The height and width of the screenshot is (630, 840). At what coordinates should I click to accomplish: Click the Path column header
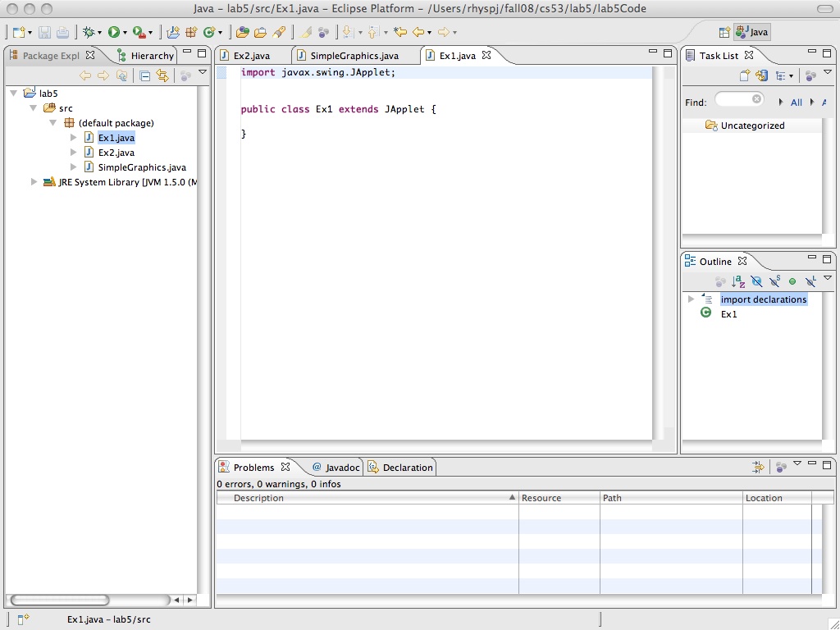671,498
